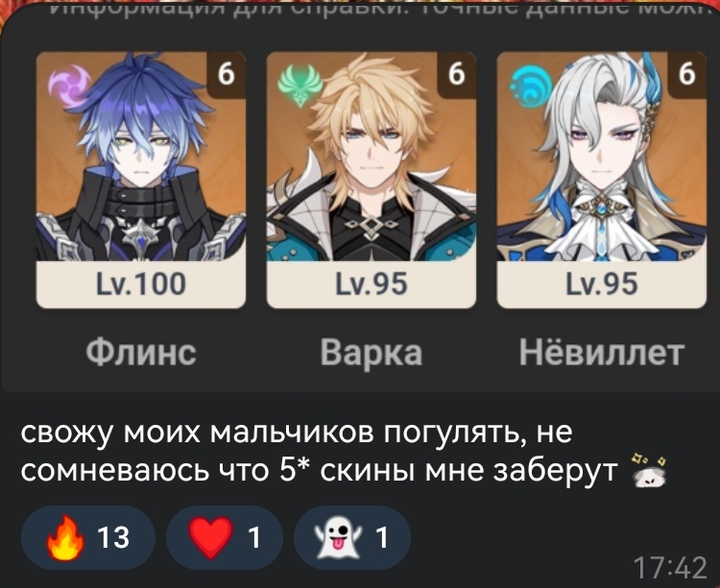Add a fire reaction showing 13
This screenshot has width=720, height=588.
[x=88, y=537]
